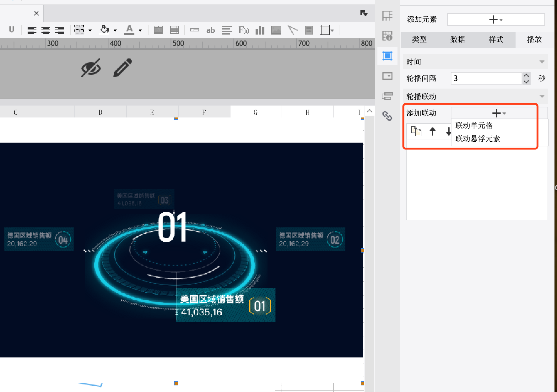Align cell text to the left
This screenshot has width=557, height=392.
[x=32, y=30]
